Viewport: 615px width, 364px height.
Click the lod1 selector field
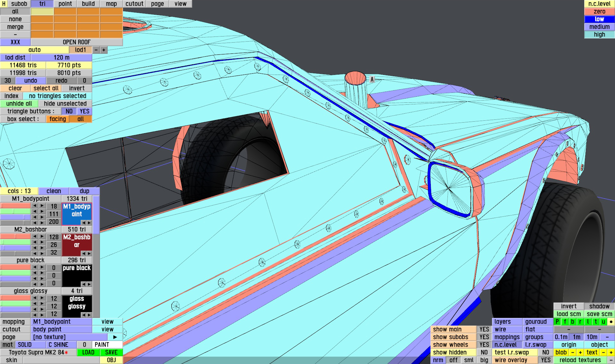pyautogui.click(x=80, y=50)
